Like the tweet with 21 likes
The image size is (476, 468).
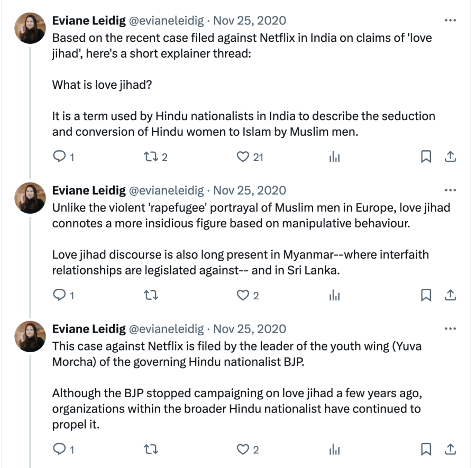pyautogui.click(x=243, y=157)
